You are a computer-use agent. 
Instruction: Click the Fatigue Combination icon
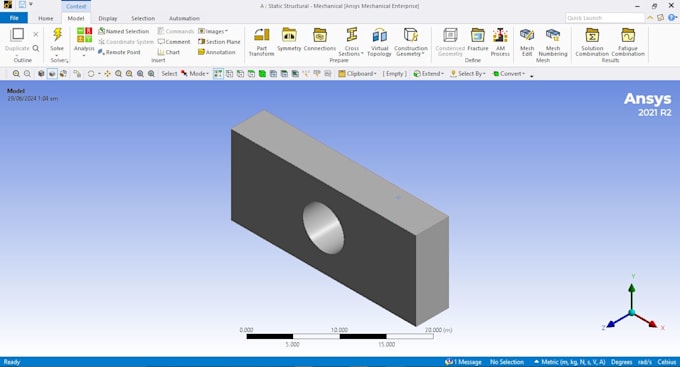(628, 35)
